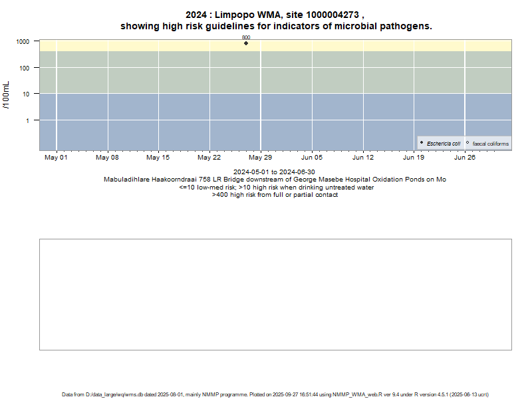Click the Jun 26 x-axis label
Viewport: 532px width, 399px height.
pyautogui.click(x=465, y=158)
